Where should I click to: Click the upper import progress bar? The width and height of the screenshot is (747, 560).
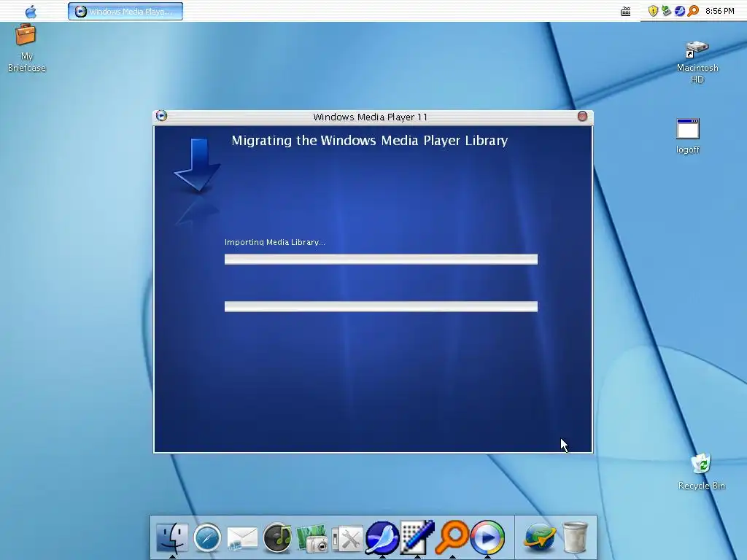381,259
